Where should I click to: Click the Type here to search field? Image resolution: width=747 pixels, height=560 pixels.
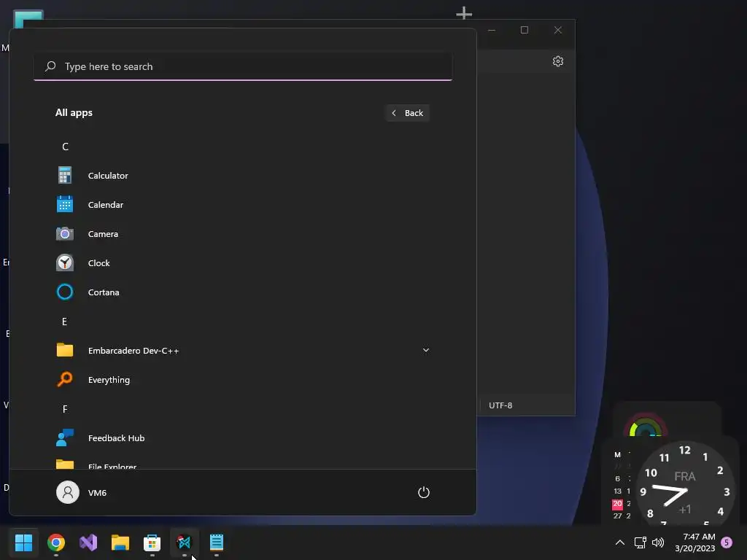point(243,66)
